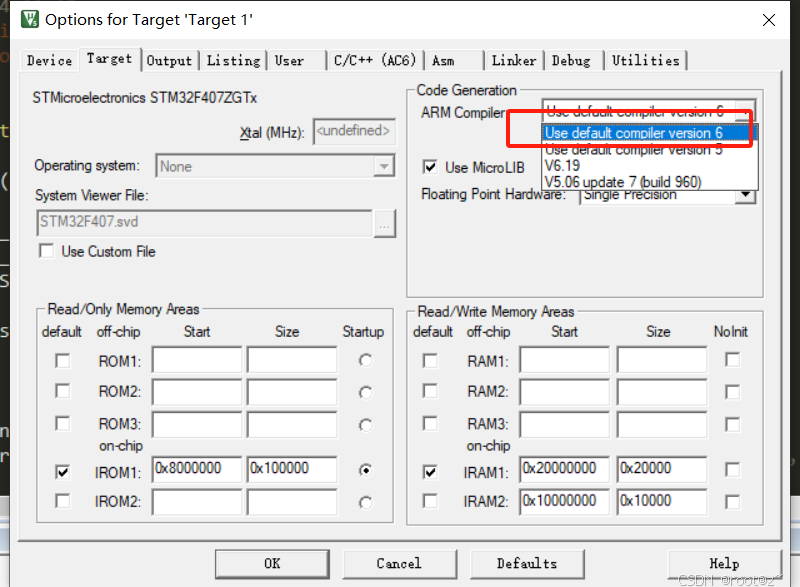Select the Target tab
This screenshot has width=800, height=587.
(x=109, y=59)
